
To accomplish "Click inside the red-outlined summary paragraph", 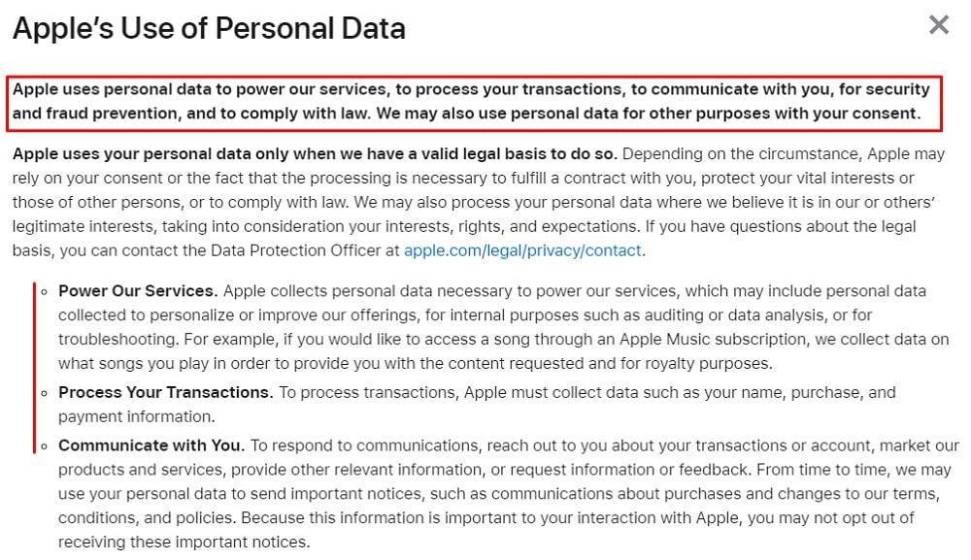I will tap(475, 103).
